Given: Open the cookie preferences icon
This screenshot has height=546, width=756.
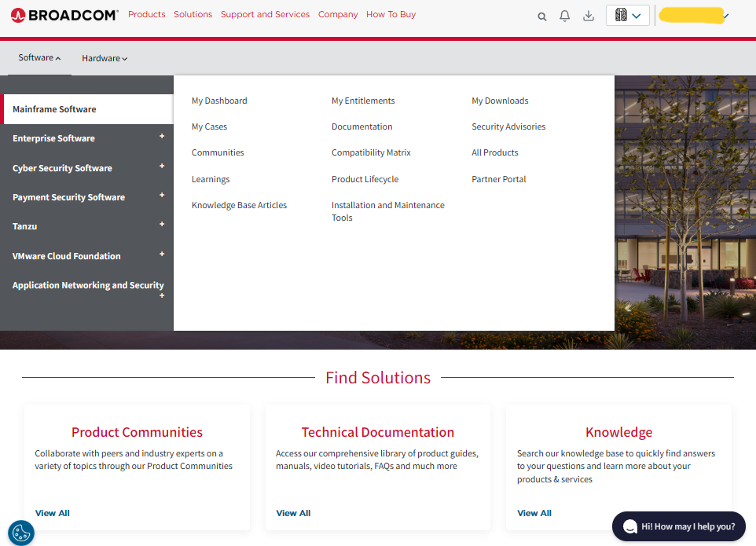Looking at the screenshot, I should [21, 533].
